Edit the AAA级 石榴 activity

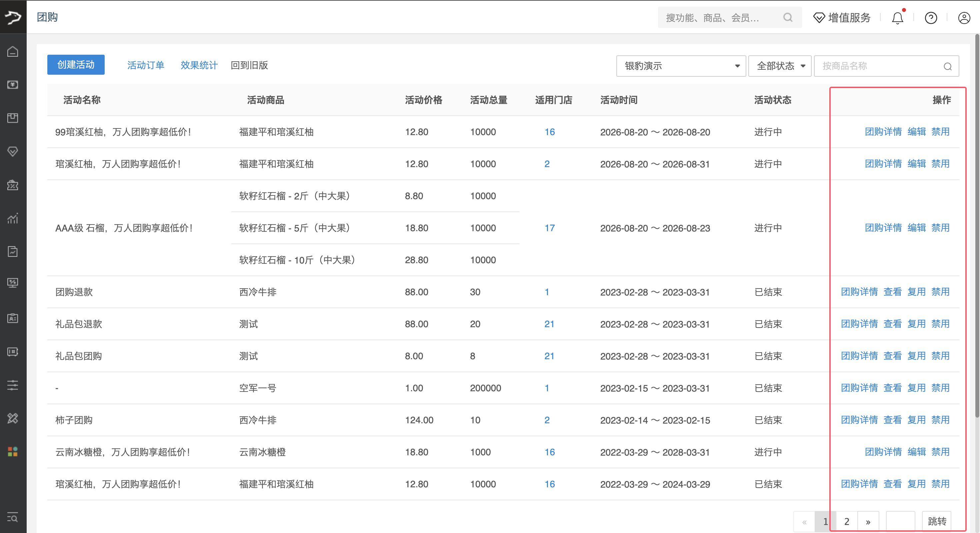click(916, 228)
